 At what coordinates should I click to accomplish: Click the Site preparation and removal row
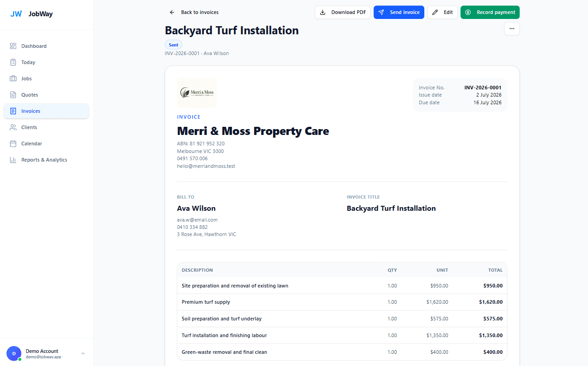342,286
